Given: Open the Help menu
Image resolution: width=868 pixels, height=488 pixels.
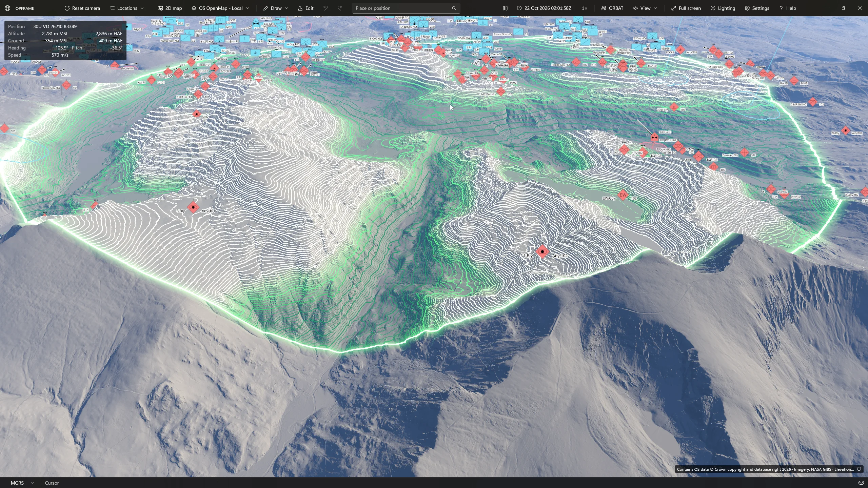Looking at the screenshot, I should tap(788, 8).
